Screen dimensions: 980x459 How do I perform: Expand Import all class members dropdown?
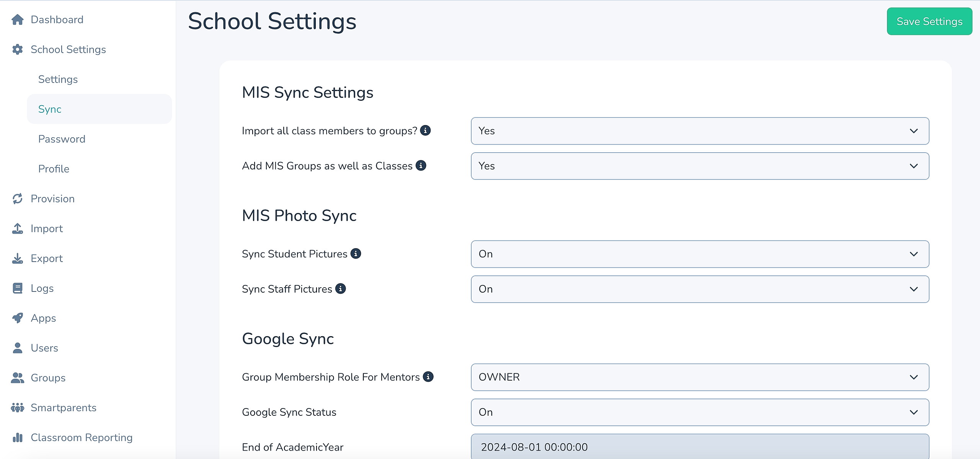pos(699,131)
